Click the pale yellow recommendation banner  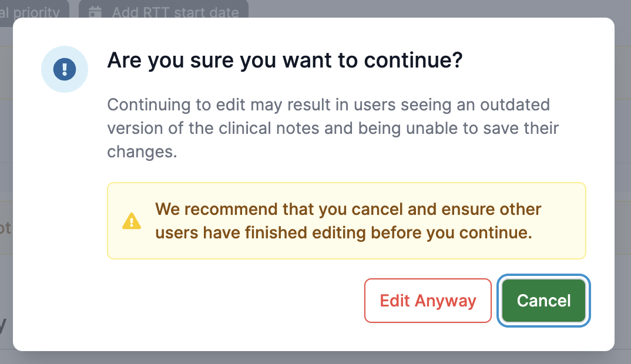point(347,221)
